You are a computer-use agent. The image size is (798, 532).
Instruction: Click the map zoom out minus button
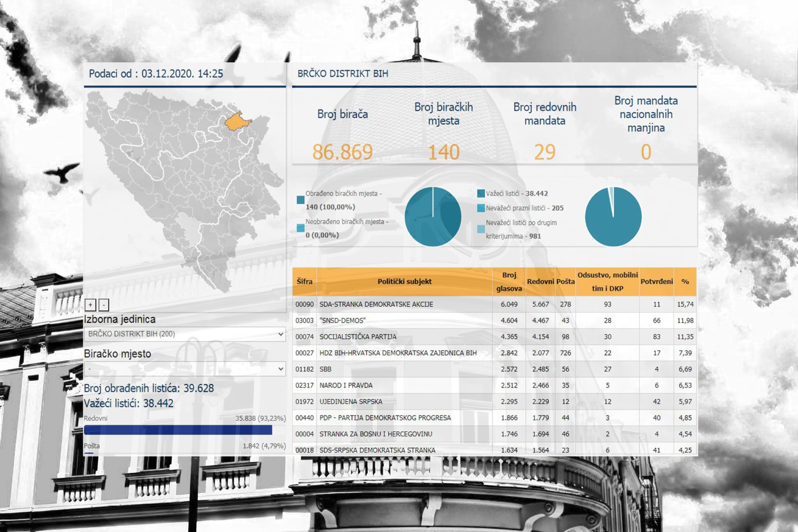pos(103,305)
